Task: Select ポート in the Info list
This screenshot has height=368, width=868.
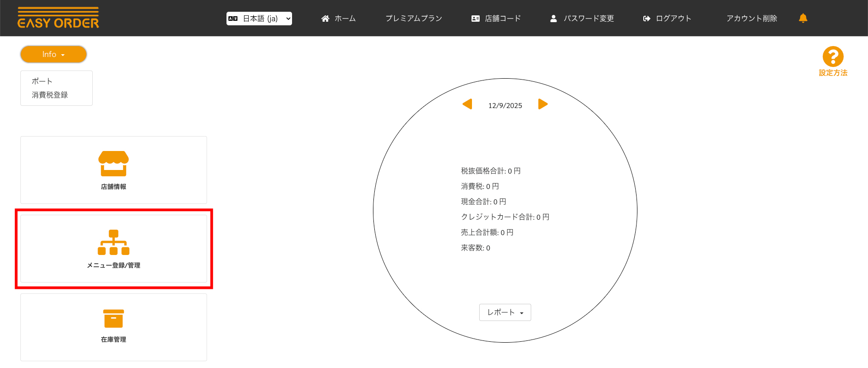Action: 42,81
